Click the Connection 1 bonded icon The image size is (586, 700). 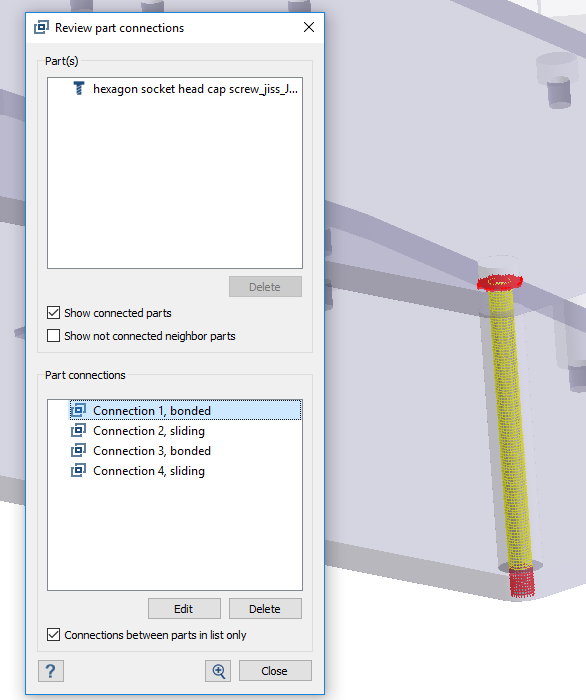[79, 410]
